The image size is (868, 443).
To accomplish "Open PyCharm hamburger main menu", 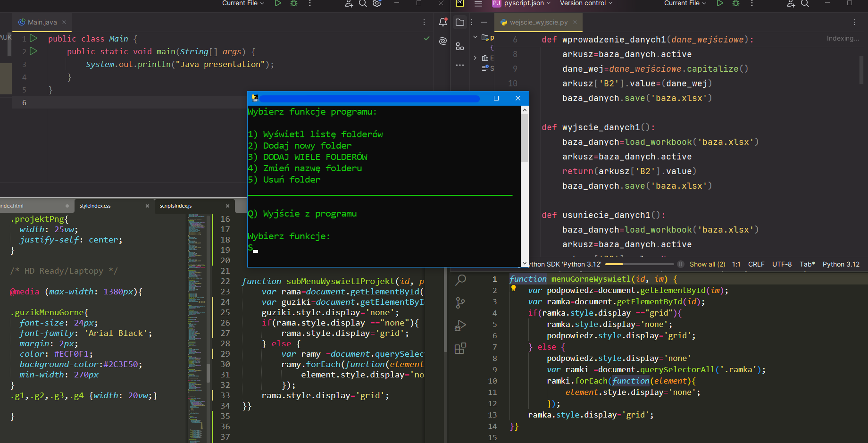I will click(x=478, y=4).
